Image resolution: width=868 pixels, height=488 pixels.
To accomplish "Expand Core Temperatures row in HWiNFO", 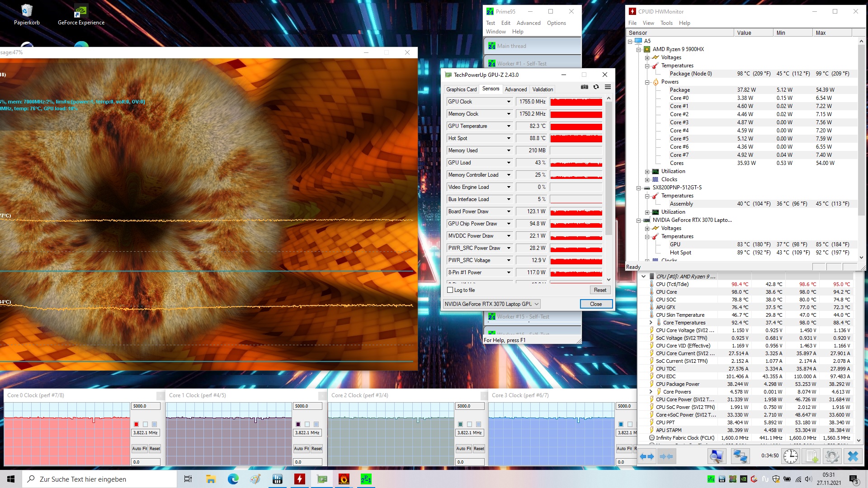I will click(651, 323).
